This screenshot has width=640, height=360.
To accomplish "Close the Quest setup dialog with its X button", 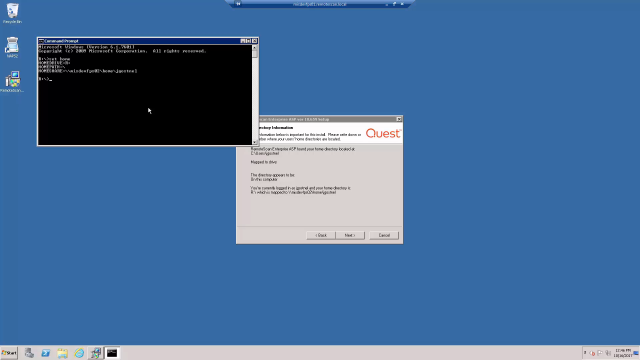I will [x=399, y=119].
